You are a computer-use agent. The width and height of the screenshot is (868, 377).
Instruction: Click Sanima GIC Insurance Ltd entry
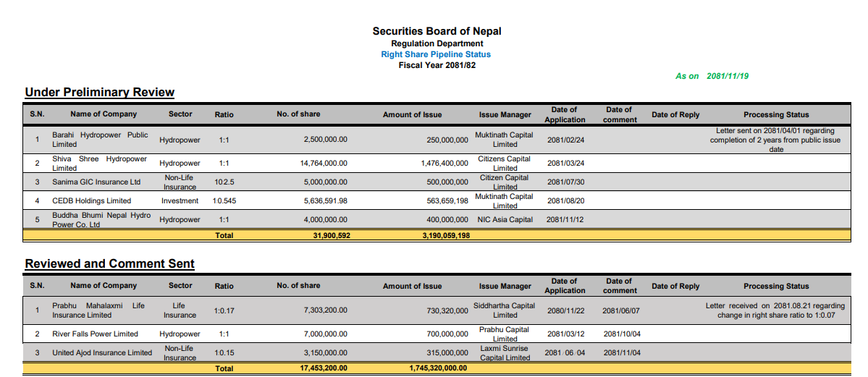pos(96,182)
